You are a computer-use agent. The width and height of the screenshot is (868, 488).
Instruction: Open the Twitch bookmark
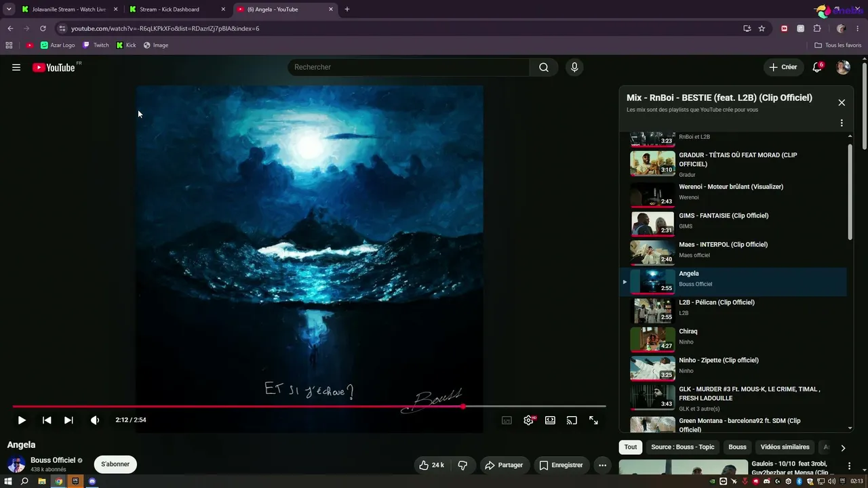tap(96, 45)
